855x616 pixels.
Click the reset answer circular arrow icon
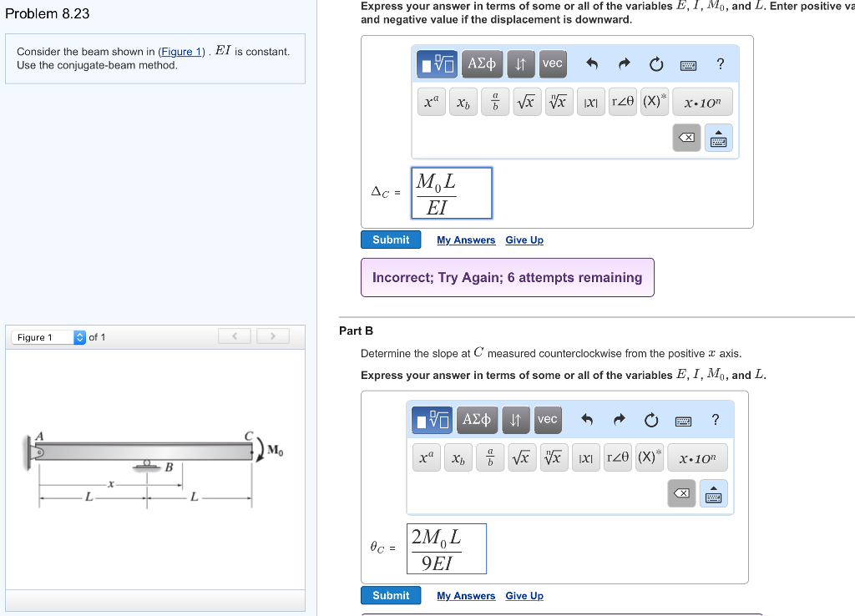click(655, 63)
